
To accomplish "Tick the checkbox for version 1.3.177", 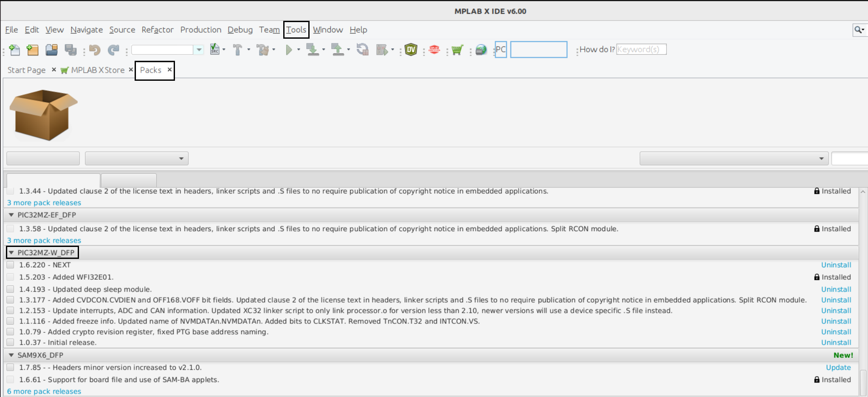I will pos(11,300).
